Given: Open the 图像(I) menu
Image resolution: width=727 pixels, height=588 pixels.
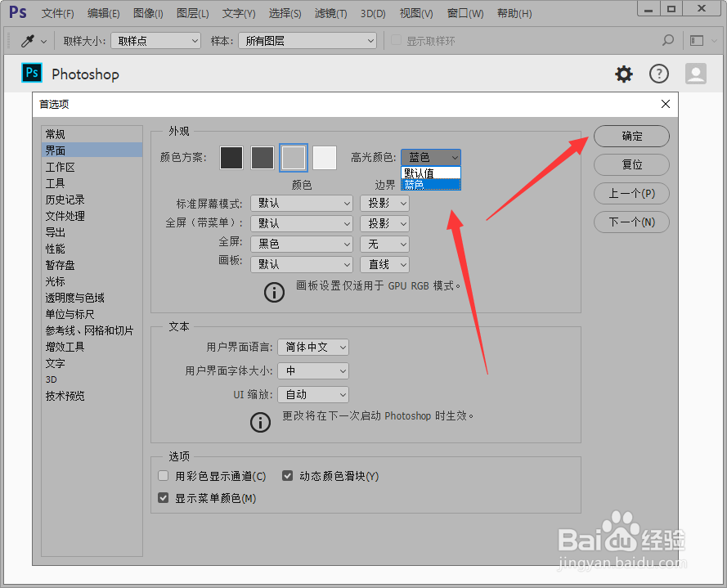Looking at the screenshot, I should (x=148, y=13).
